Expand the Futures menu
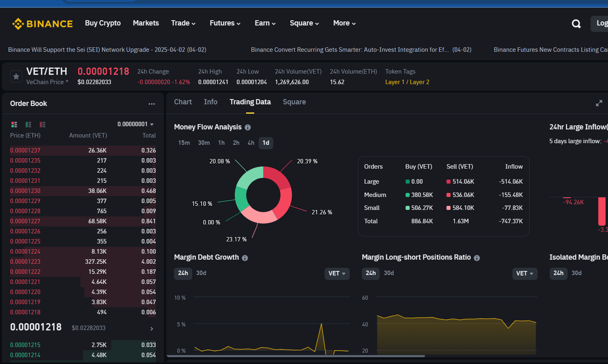Viewport: 608px width, 364px height. [225, 23]
